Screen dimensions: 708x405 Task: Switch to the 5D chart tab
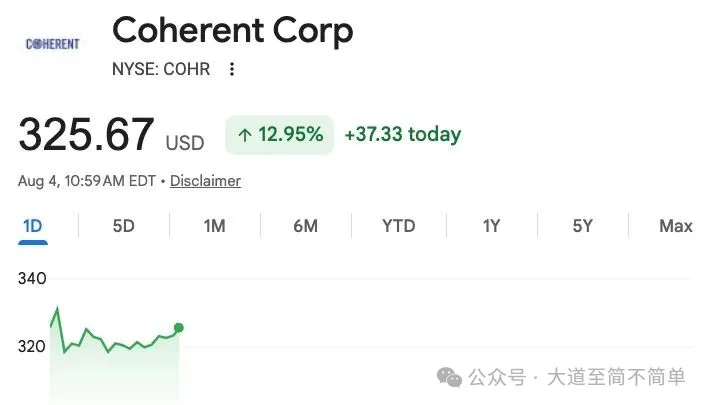[124, 226]
